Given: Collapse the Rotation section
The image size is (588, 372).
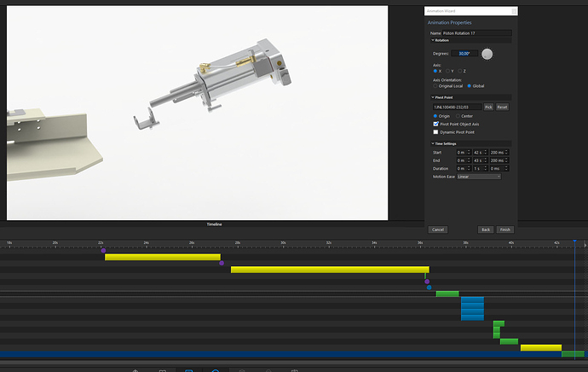Looking at the screenshot, I should [x=433, y=40].
